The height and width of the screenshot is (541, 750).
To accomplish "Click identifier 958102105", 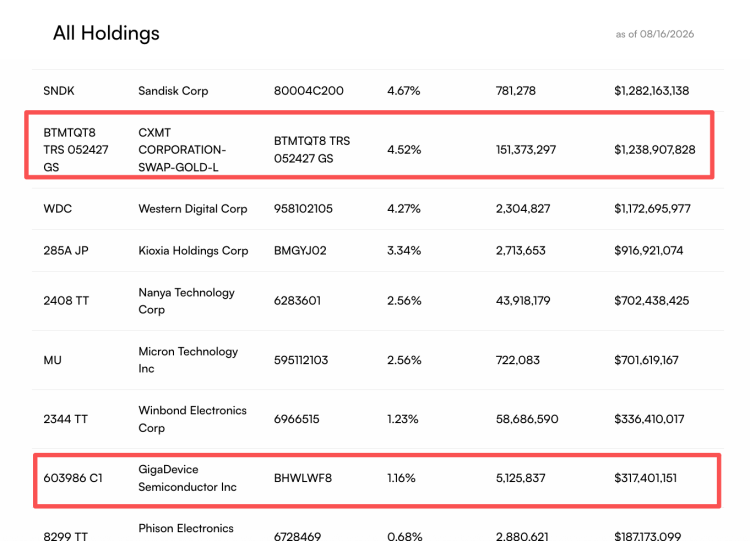I will 303,209.
